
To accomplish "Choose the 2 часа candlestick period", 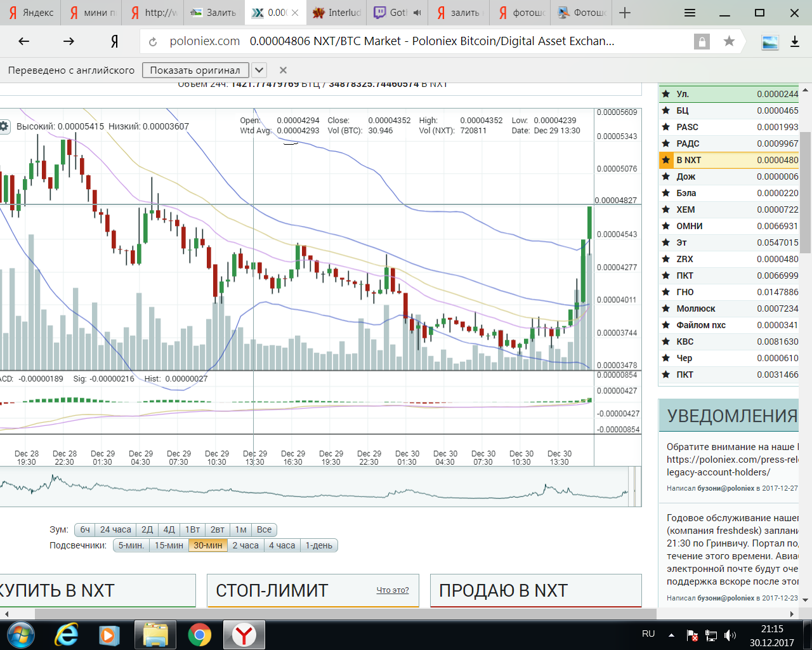I will 246,545.
